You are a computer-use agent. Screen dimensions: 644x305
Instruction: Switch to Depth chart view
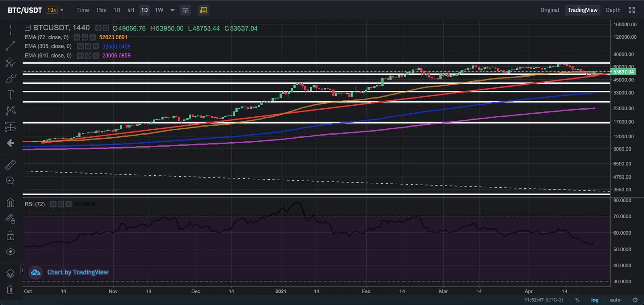(613, 10)
